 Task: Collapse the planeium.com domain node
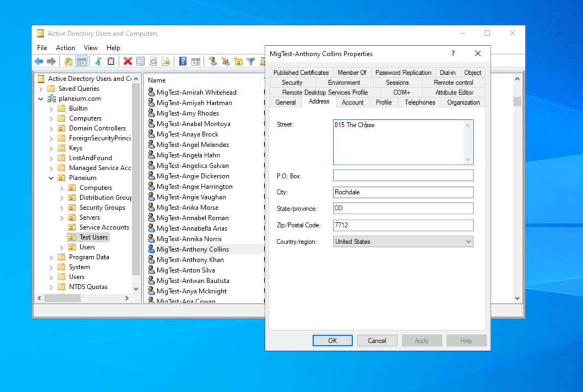(41, 98)
